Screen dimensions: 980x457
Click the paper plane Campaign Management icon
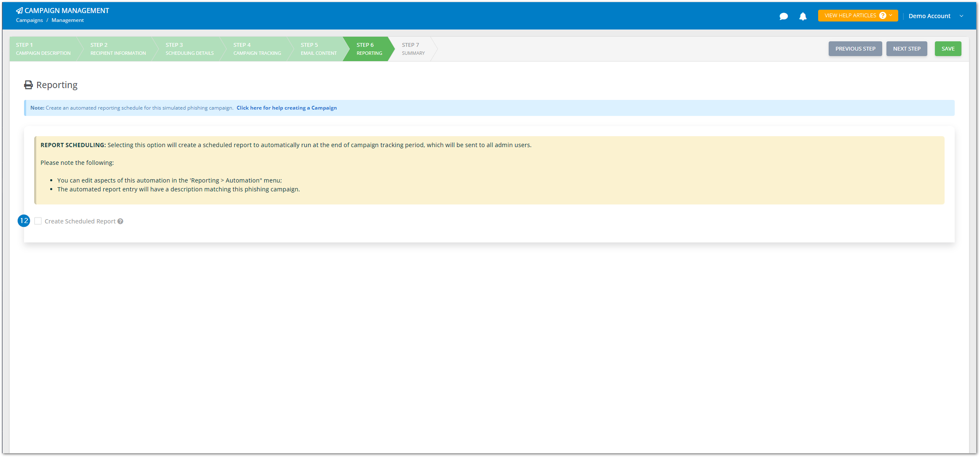pos(19,11)
